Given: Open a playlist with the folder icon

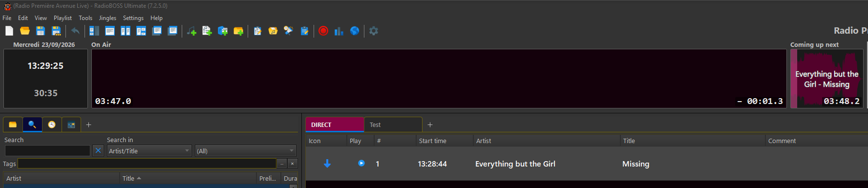Looking at the screenshot, I should pos(25,31).
